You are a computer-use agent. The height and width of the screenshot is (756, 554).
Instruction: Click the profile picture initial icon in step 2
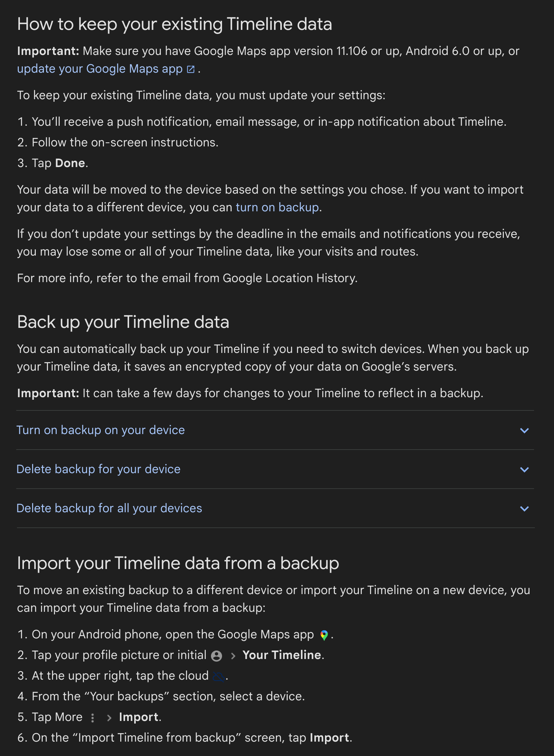[x=217, y=655]
